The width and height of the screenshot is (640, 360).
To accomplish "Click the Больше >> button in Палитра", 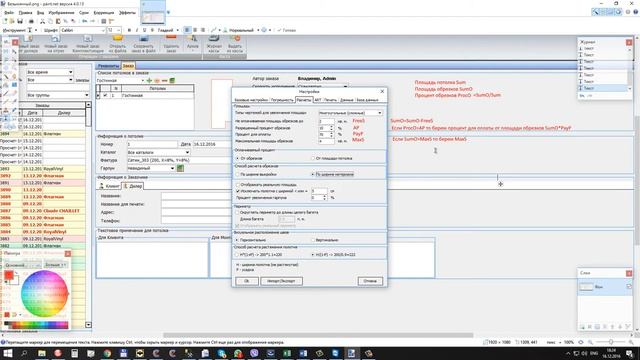I will click(55, 265).
